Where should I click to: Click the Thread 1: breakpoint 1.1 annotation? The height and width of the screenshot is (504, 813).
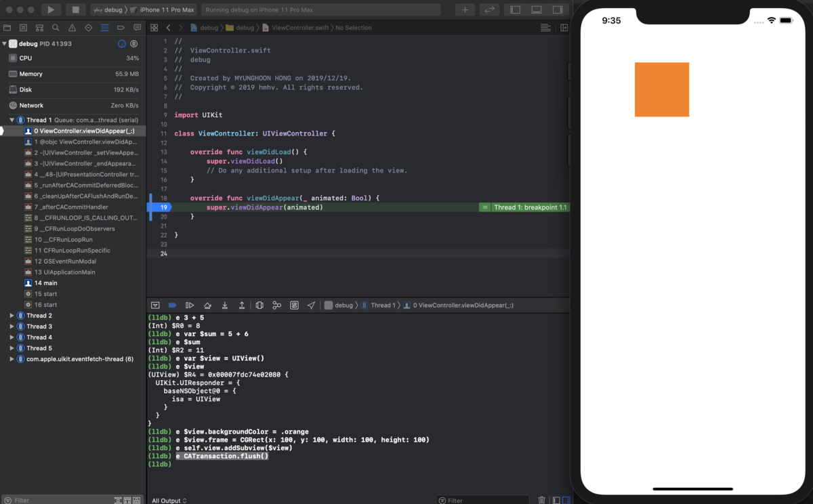(x=524, y=207)
